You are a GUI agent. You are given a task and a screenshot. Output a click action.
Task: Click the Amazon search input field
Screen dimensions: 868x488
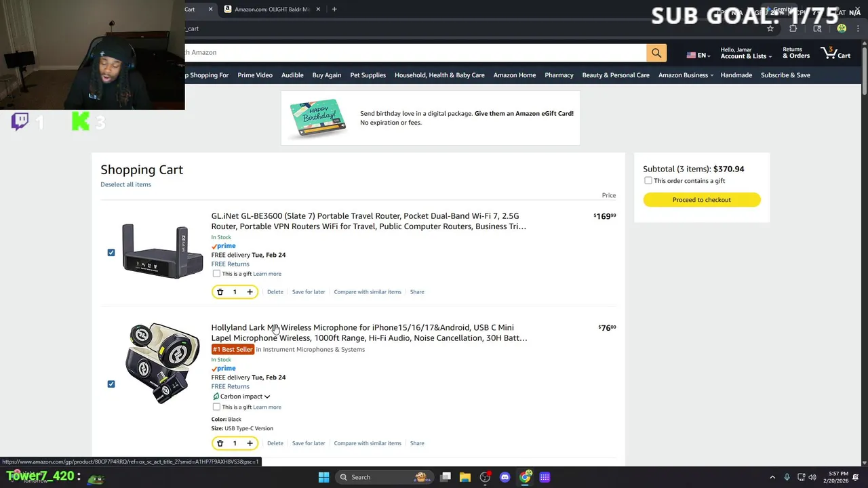tap(415, 53)
